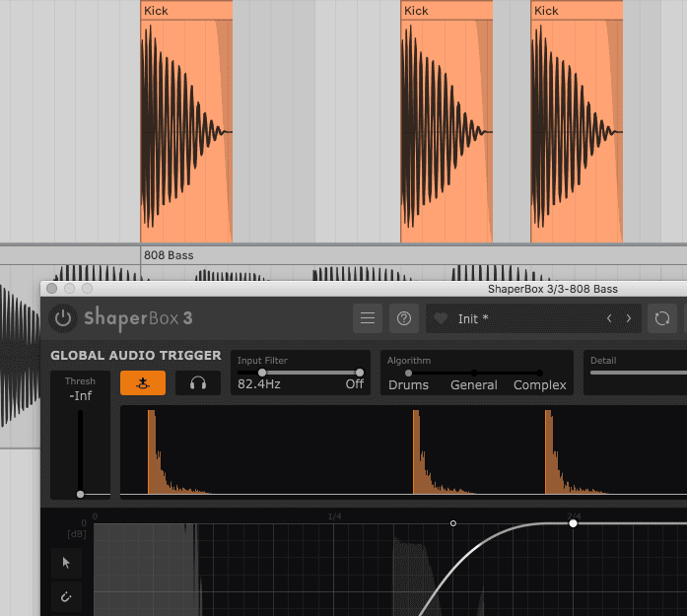The height and width of the screenshot is (616, 687).
Task: Open the Init preset name dropdown
Action: (522, 319)
